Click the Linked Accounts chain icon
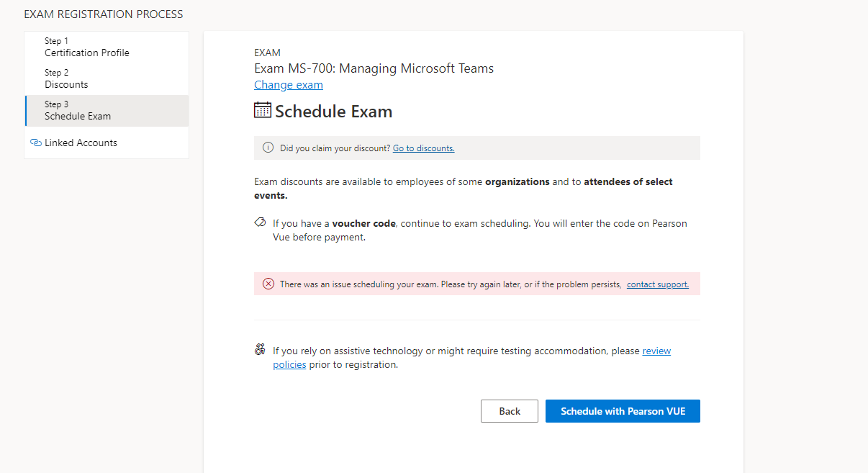This screenshot has height=473, width=868. pos(36,143)
